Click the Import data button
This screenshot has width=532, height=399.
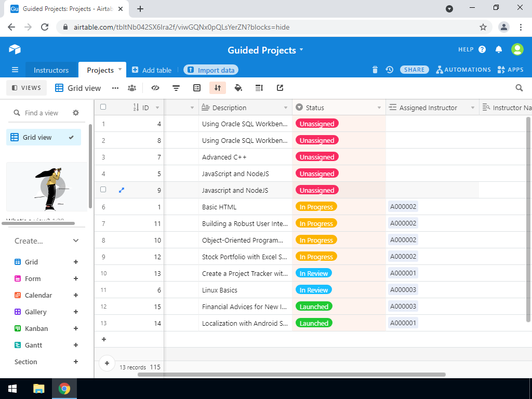(211, 70)
